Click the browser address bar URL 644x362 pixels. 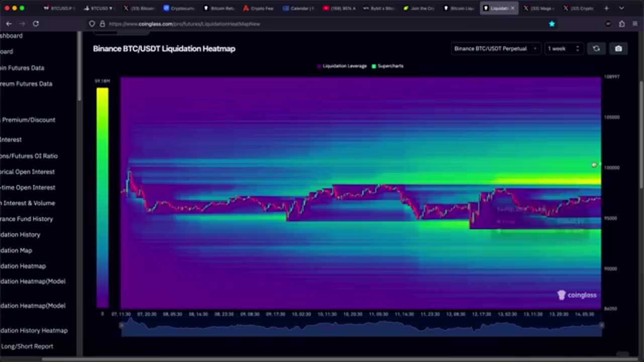(184, 24)
